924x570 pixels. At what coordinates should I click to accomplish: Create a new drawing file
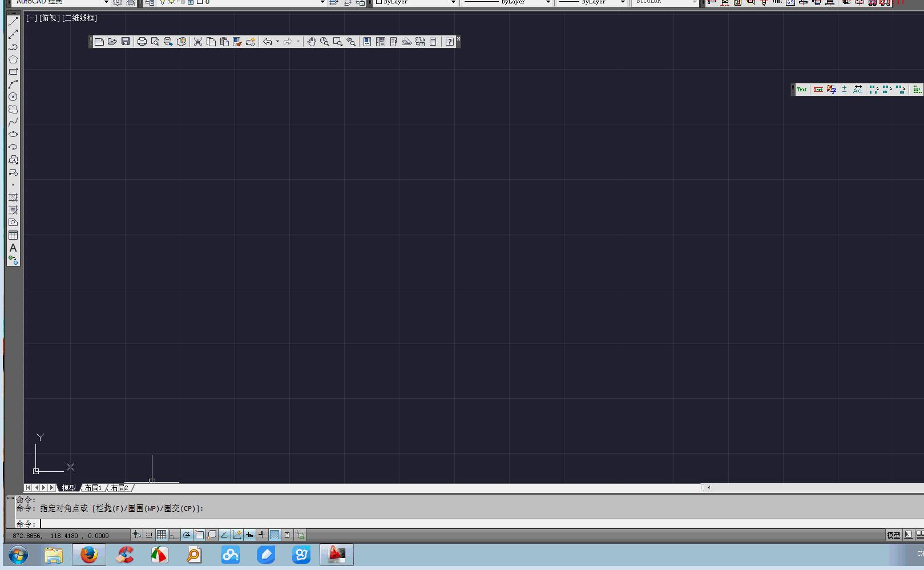99,42
